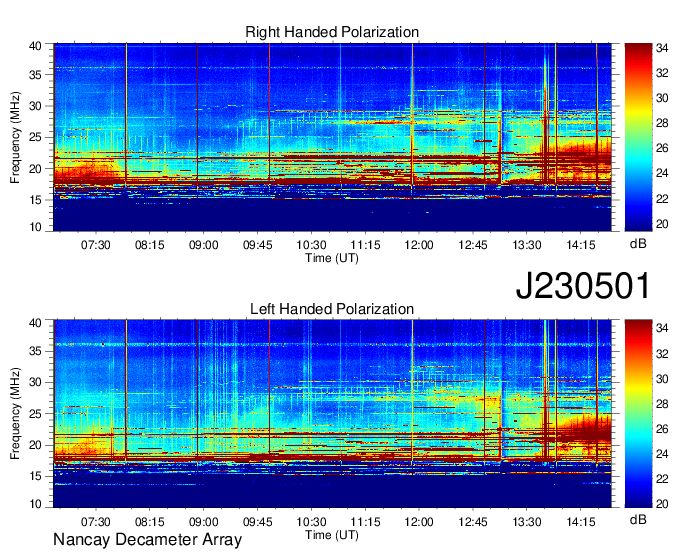Click the 07:30 tick label on top plot
Image resolution: width=680 pixels, height=552 pixels.
pyautogui.click(x=95, y=245)
